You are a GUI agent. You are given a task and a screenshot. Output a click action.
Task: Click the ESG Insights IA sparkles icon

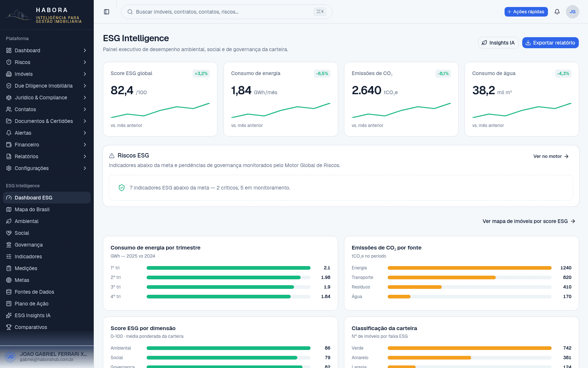(x=9, y=315)
